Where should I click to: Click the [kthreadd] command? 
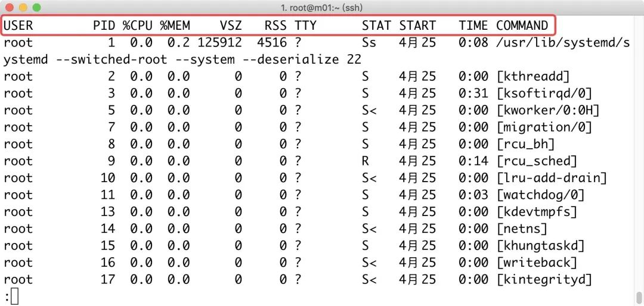[x=533, y=76]
